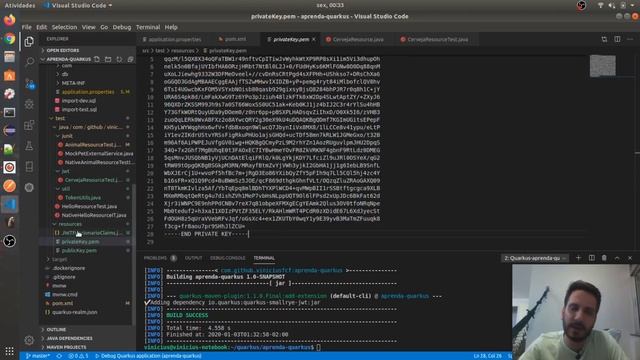Click Ln 28, Col 26 in status bar
This screenshot has width=640, height=360.
point(487,356)
